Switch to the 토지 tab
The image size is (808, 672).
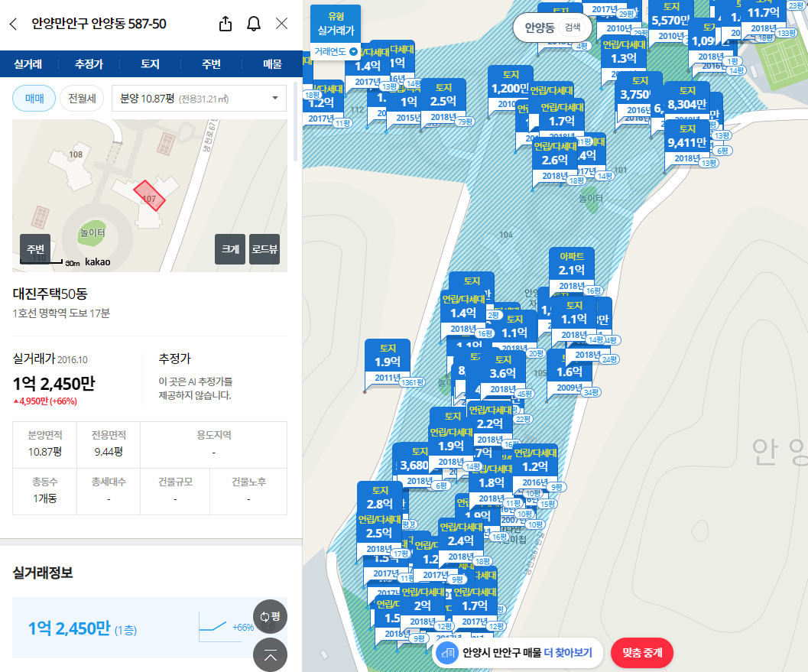pyautogui.click(x=150, y=64)
